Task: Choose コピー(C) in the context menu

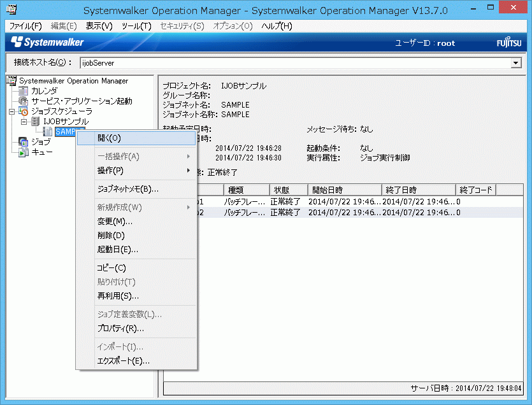Action: pos(136,268)
